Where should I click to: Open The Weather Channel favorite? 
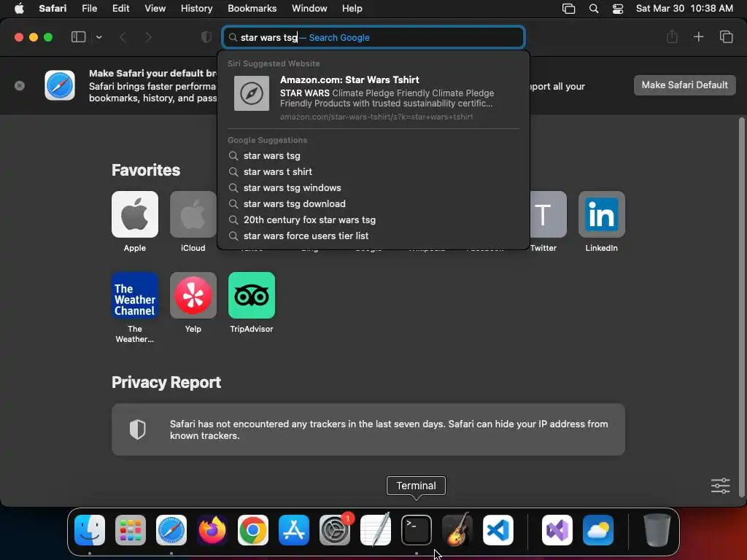(135, 295)
